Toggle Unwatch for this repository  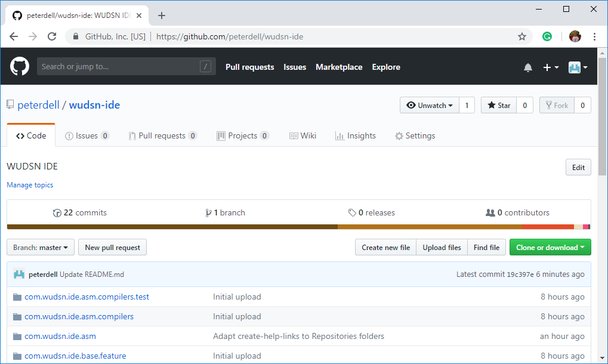[x=429, y=106]
